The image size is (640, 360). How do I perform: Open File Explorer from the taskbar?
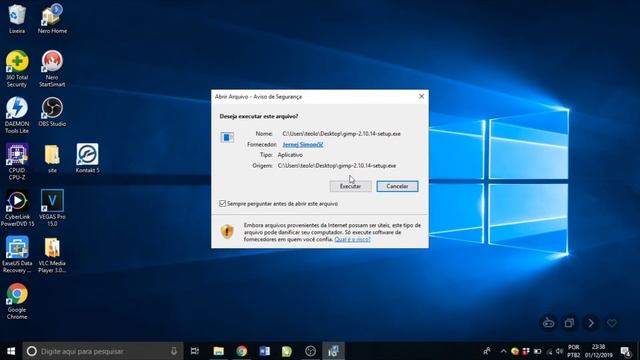219,351
